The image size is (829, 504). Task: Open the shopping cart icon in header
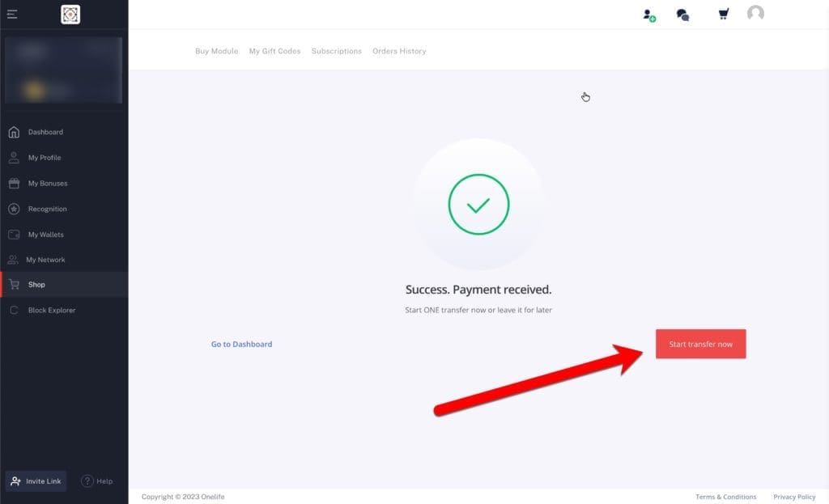point(722,14)
